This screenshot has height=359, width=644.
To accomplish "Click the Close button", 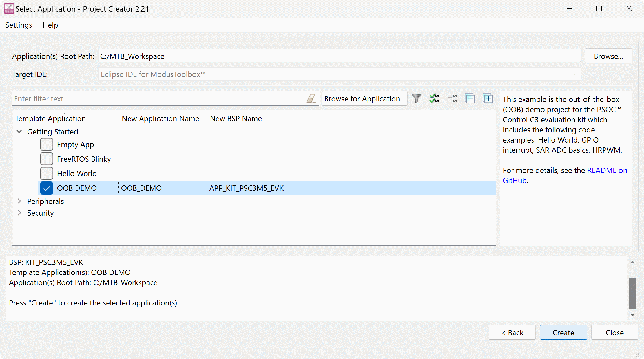I will [614, 333].
